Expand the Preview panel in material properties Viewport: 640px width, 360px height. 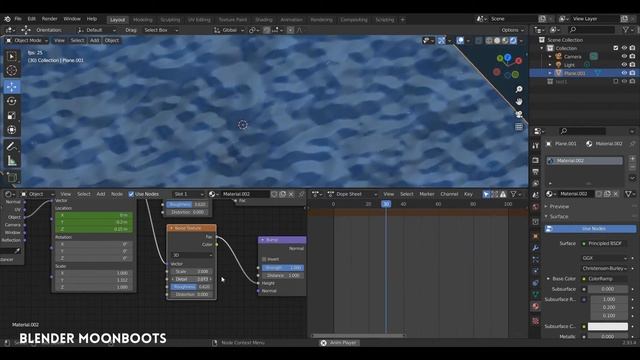559,207
